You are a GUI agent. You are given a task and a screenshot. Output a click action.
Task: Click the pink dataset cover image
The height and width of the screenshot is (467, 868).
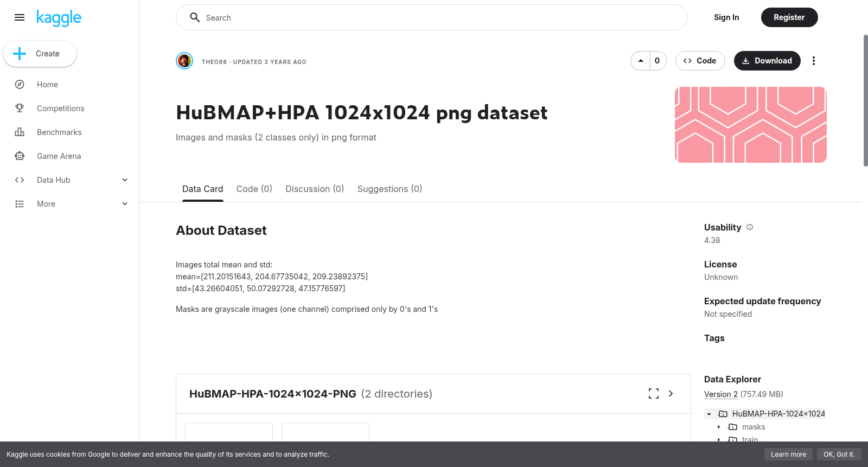751,125
